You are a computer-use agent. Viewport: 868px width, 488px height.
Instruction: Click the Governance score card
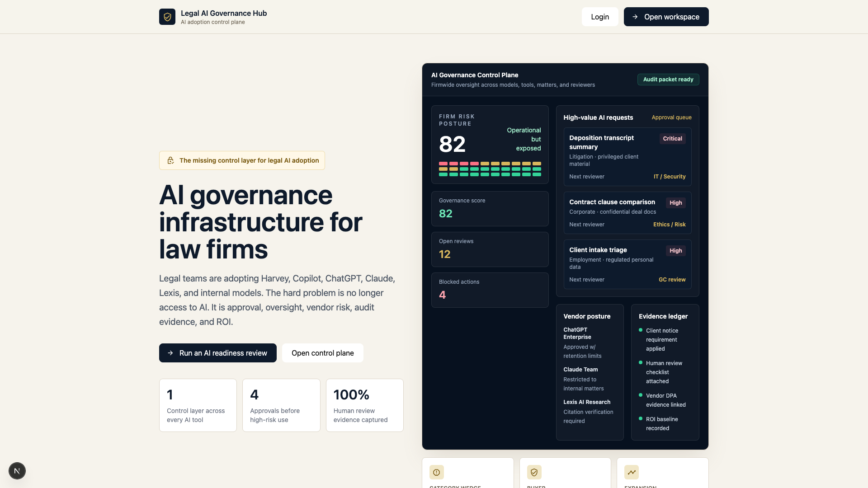point(490,209)
